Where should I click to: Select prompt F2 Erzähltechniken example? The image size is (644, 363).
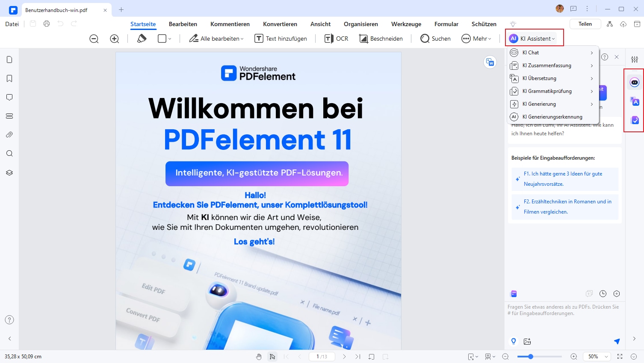pyautogui.click(x=565, y=207)
